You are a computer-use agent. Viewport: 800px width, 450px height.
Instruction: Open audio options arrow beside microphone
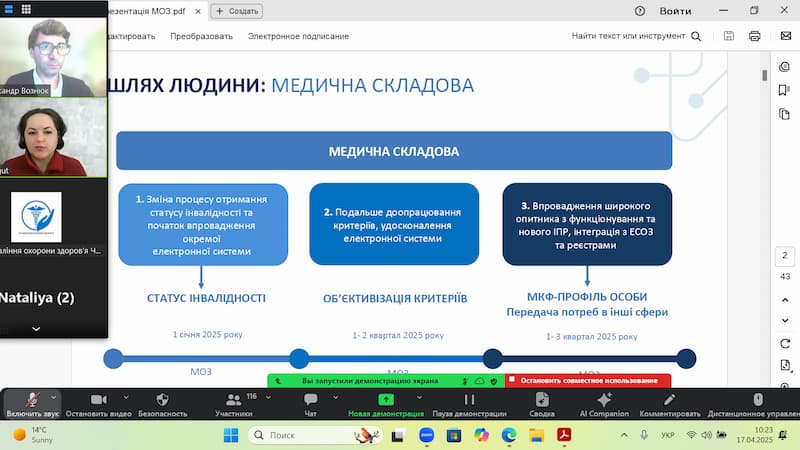click(53, 397)
